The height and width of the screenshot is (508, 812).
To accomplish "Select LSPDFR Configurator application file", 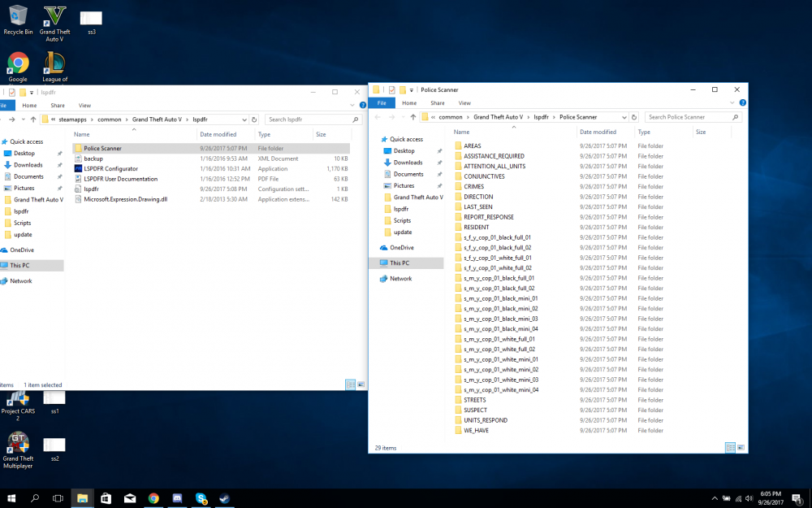I will (x=110, y=168).
